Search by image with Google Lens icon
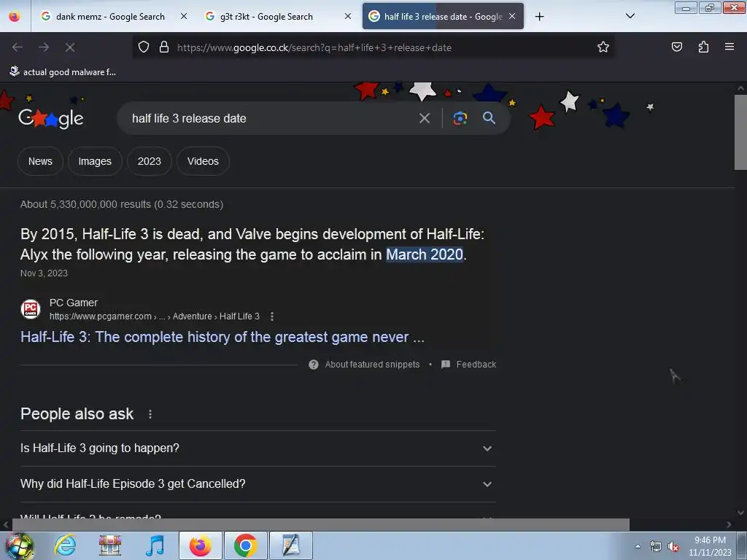The height and width of the screenshot is (560, 747). 460,118
